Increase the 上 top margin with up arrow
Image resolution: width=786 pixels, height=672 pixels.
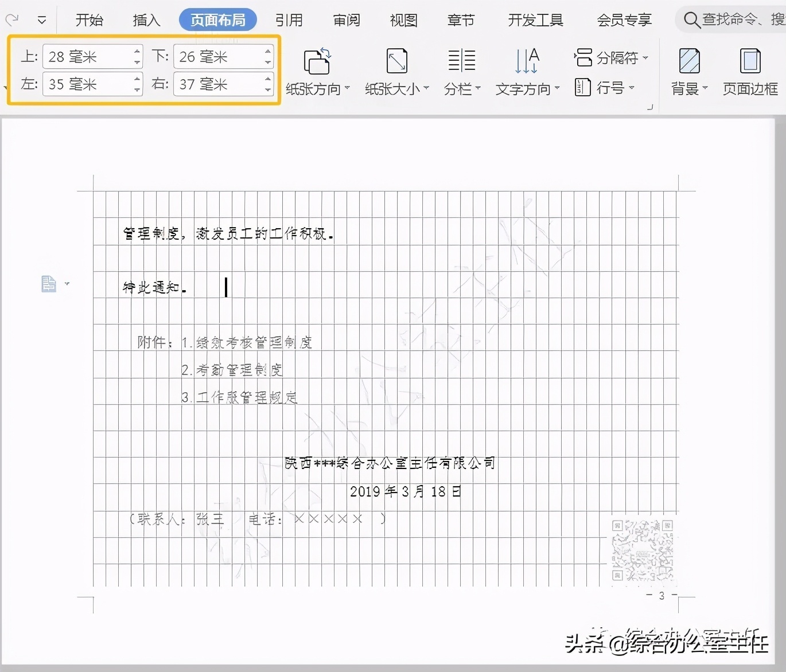(x=136, y=51)
